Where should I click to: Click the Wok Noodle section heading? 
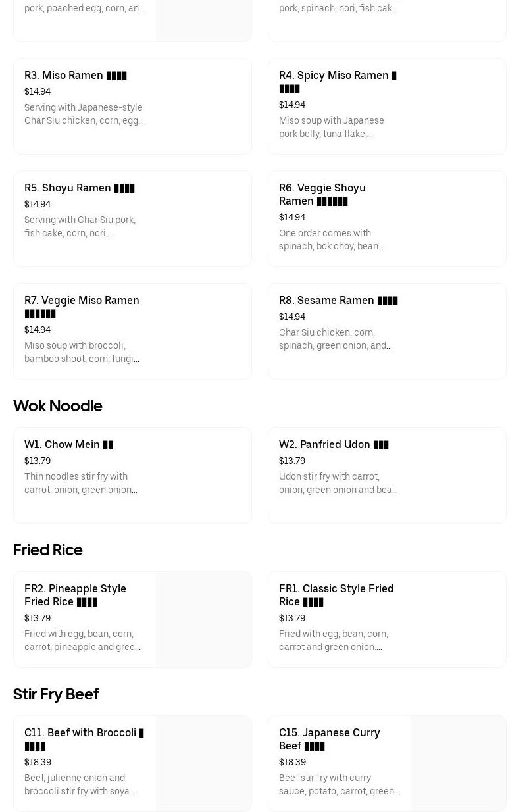point(58,406)
